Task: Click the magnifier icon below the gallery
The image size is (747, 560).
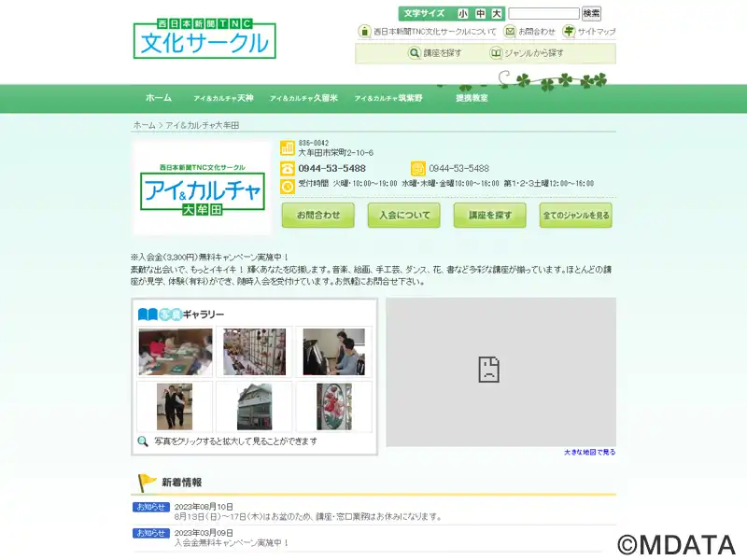Action: [143, 441]
